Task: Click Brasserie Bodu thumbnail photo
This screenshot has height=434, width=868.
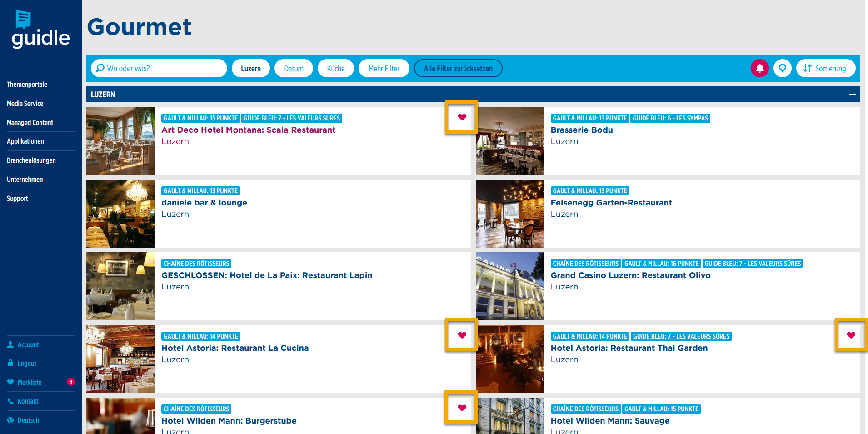Action: click(x=510, y=141)
